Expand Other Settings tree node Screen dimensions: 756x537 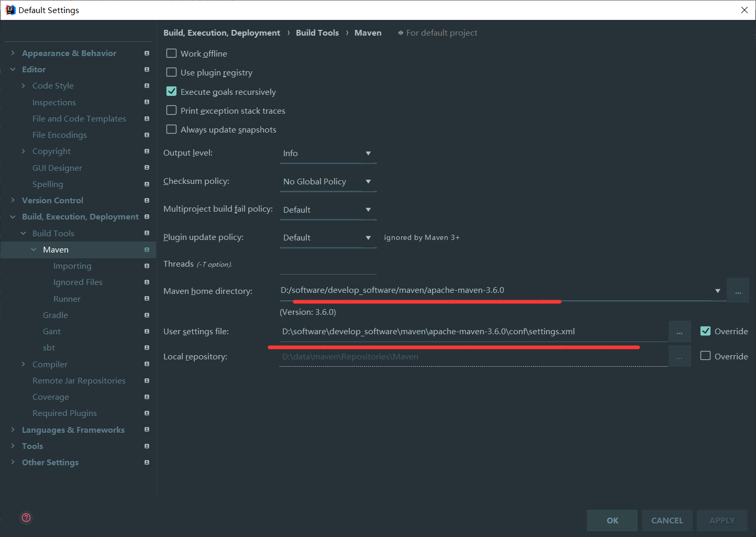(x=13, y=463)
